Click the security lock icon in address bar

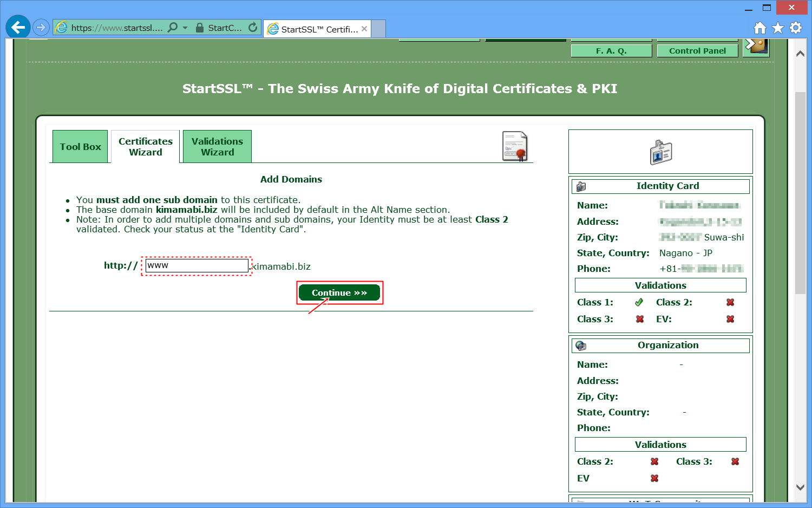(200, 28)
